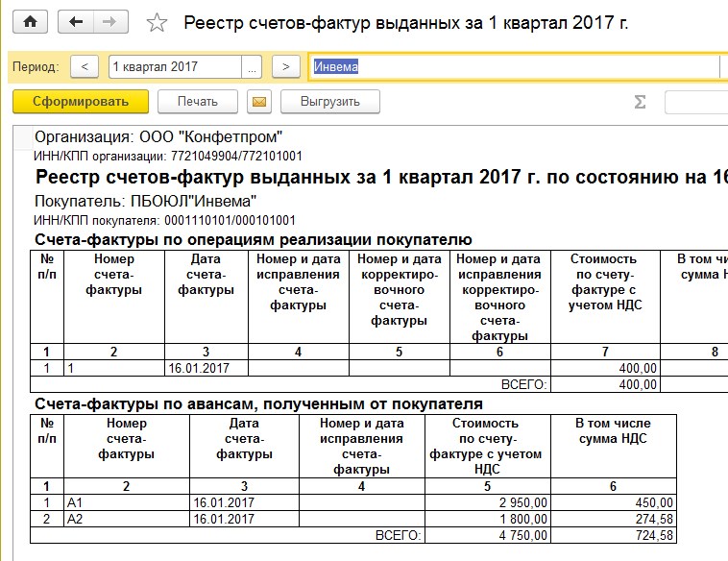Select ИНН/КПП организации line

168,156
